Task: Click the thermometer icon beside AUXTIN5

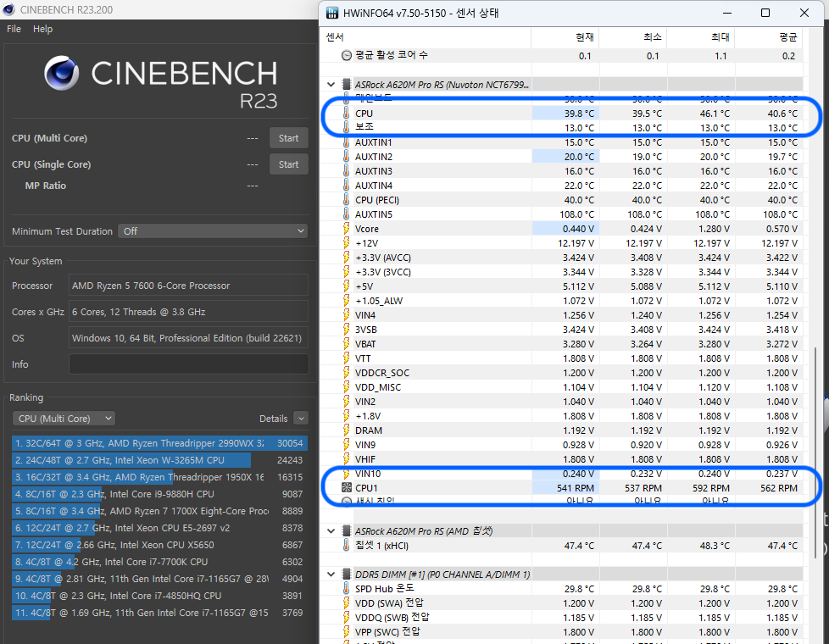Action: pyautogui.click(x=347, y=214)
